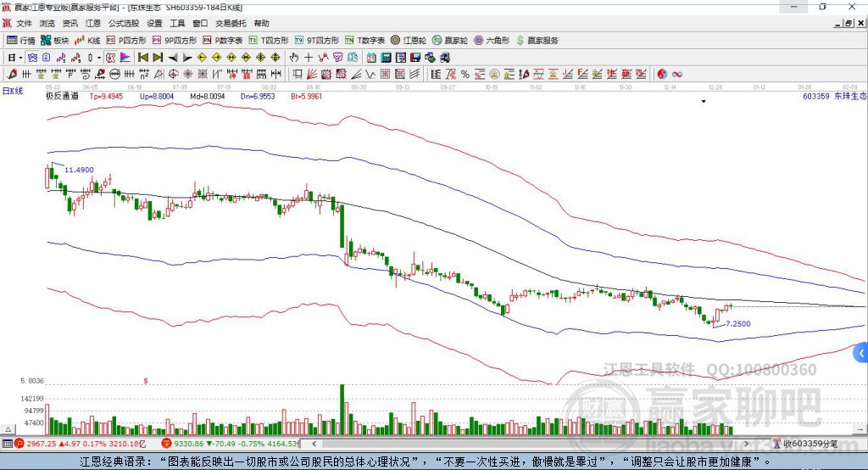Select the Gann fan lines tool

coord(312,74)
